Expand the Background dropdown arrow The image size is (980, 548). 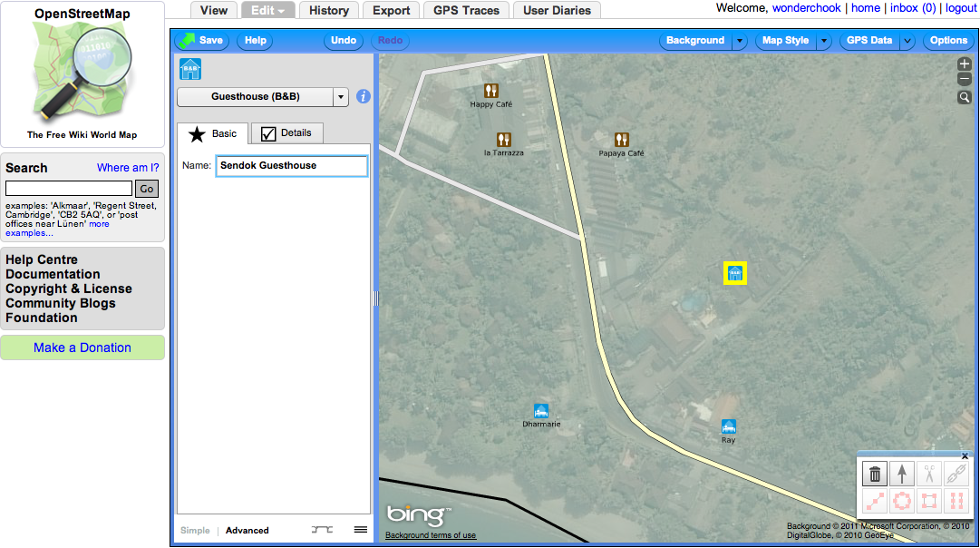point(740,41)
